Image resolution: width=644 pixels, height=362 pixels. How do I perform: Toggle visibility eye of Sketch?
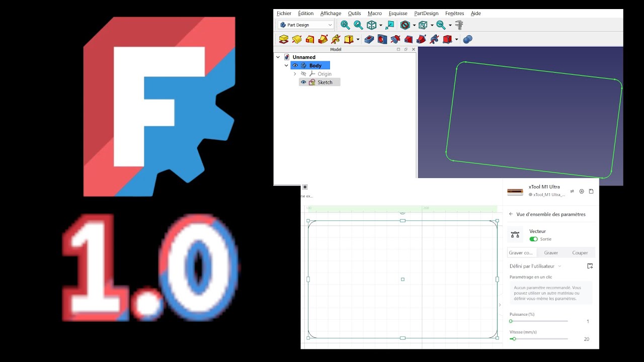pyautogui.click(x=303, y=82)
